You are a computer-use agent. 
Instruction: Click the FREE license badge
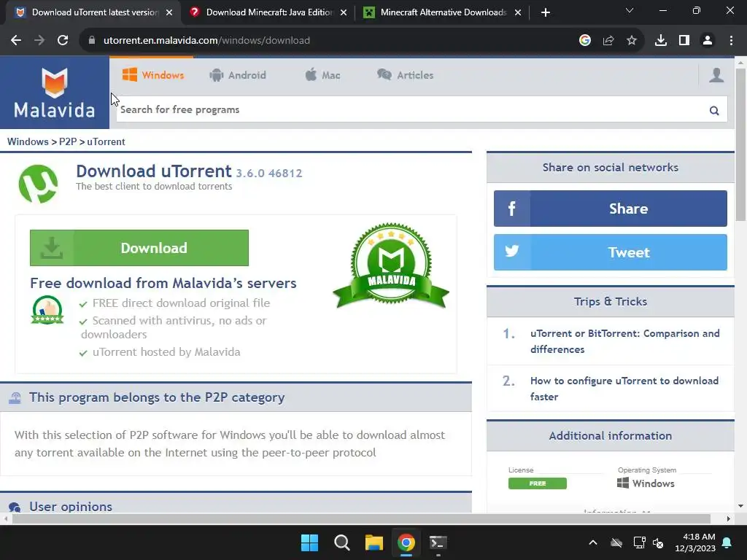pyautogui.click(x=538, y=483)
